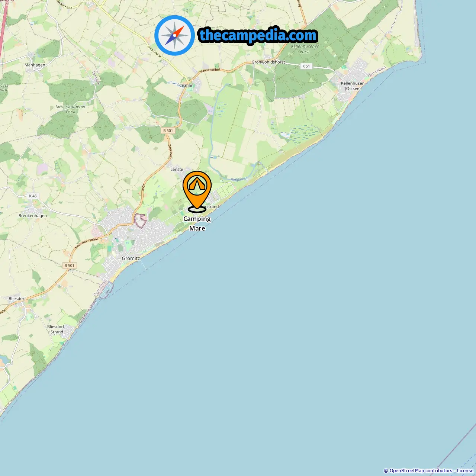Click the Brenkenhagen village label
Screen dimensions: 476x476
coord(33,216)
